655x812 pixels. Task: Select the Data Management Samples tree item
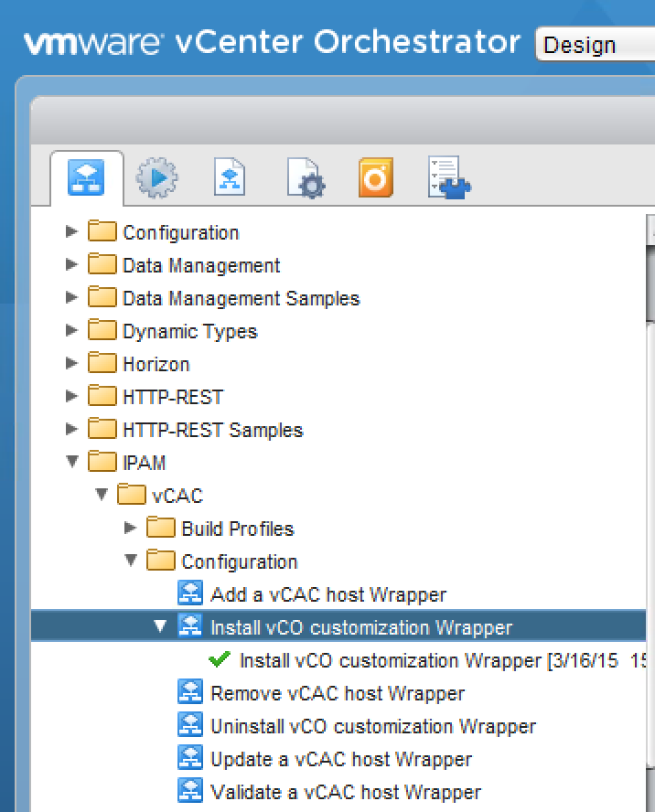pos(242,299)
